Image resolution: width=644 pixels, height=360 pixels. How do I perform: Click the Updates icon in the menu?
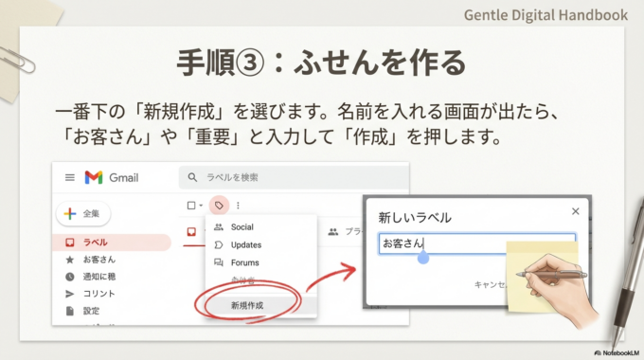219,245
